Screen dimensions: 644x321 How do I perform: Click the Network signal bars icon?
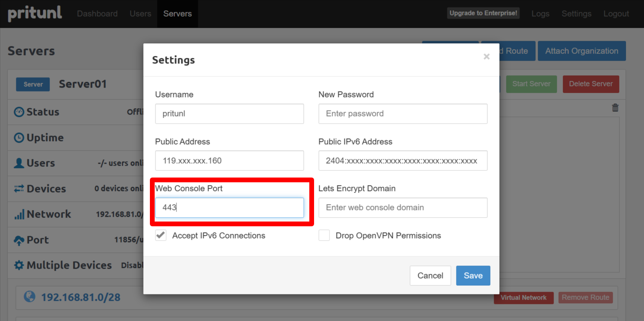click(19, 214)
